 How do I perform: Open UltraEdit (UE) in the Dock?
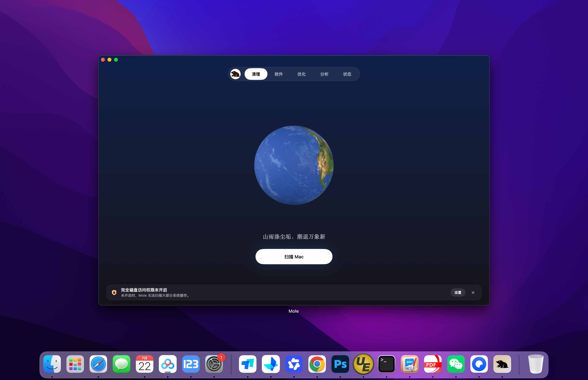coord(363,364)
